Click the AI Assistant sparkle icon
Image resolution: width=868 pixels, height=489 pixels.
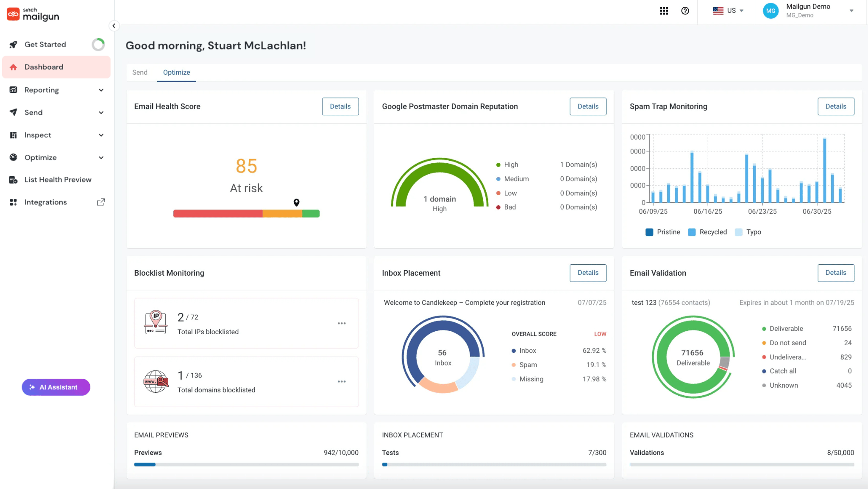coord(32,387)
